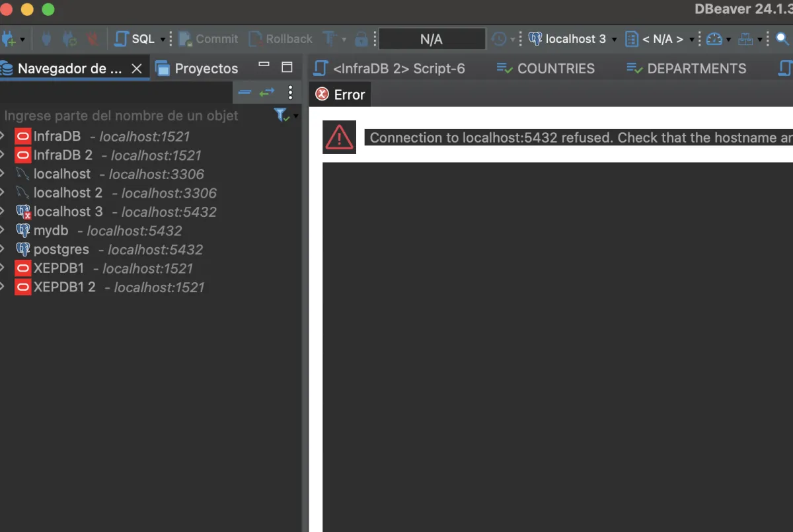The height and width of the screenshot is (532, 793).
Task: Open the SQL editor dropdown arrow
Action: point(163,40)
